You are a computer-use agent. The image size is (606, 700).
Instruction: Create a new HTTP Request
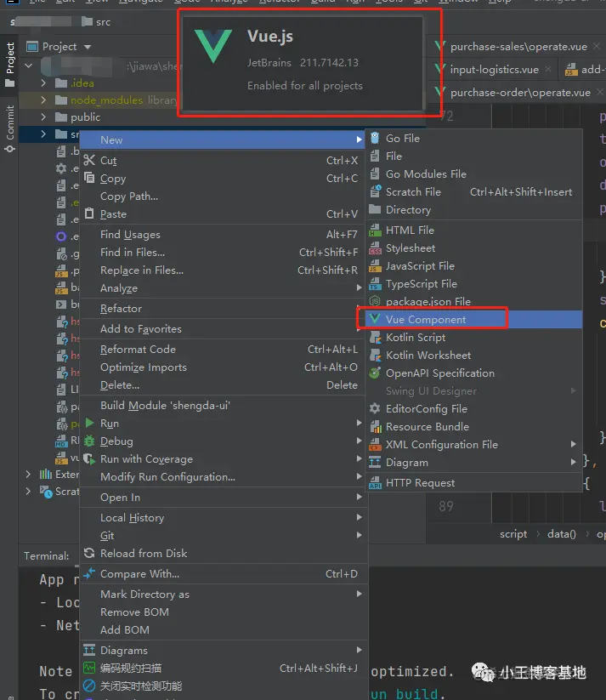click(474, 483)
